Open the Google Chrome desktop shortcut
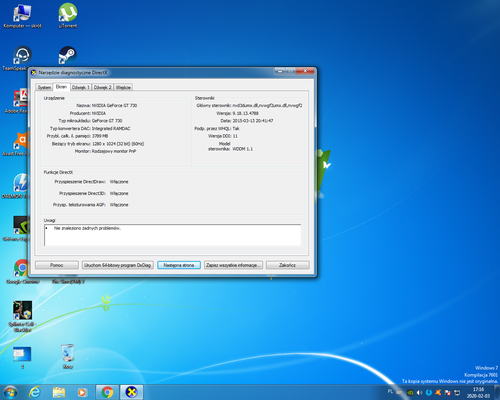500x400 pixels. (22, 272)
